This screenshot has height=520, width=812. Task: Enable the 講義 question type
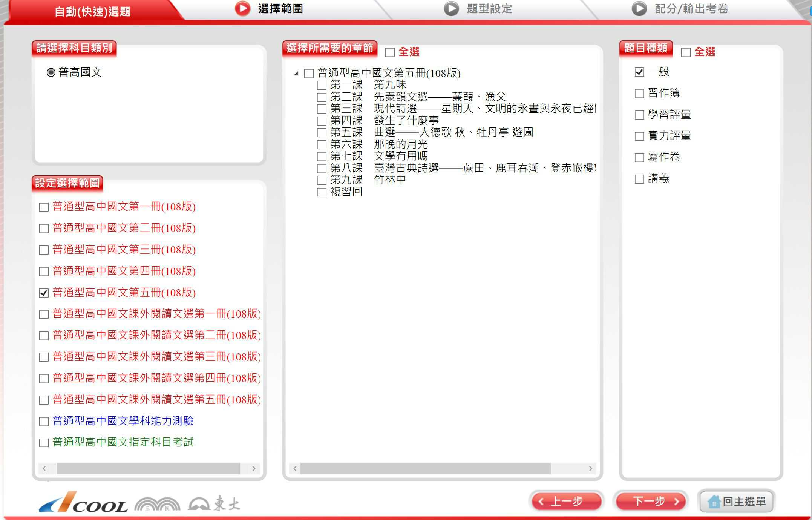pyautogui.click(x=639, y=179)
